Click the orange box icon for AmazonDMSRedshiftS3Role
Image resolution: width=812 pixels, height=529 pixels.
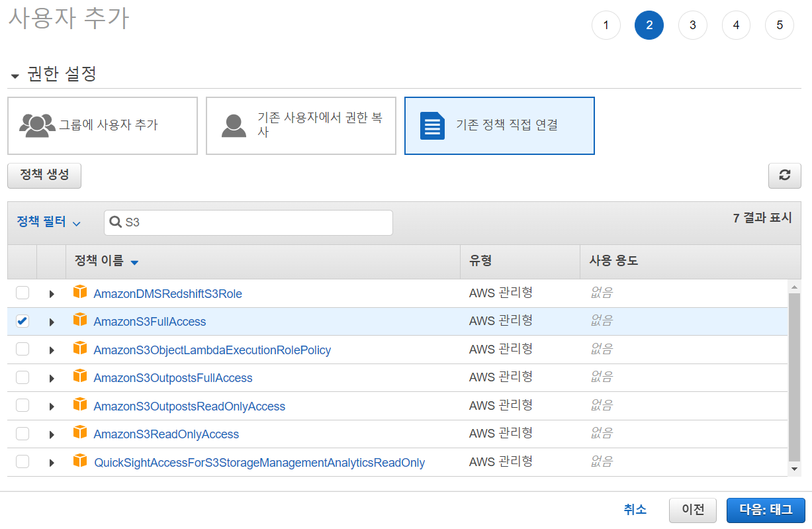click(80, 292)
